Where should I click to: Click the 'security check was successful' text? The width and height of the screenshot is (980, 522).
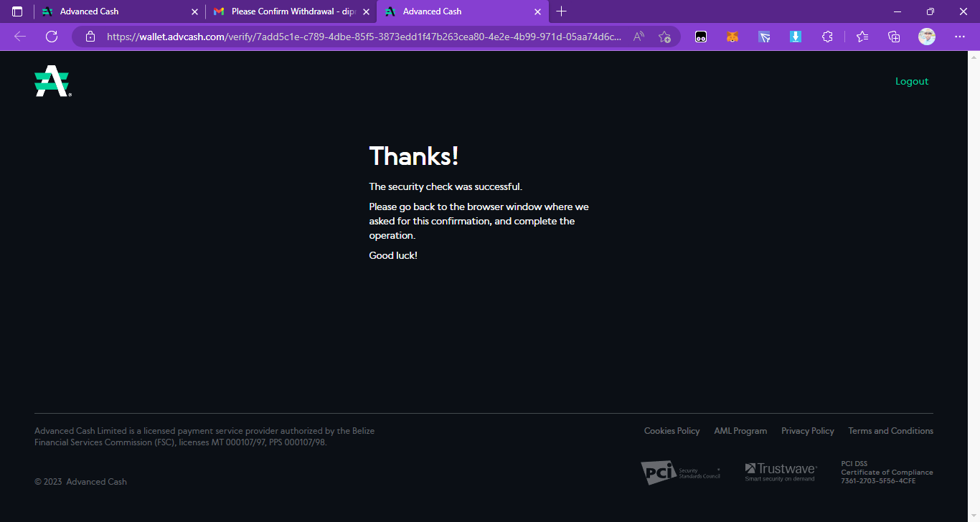pos(446,186)
